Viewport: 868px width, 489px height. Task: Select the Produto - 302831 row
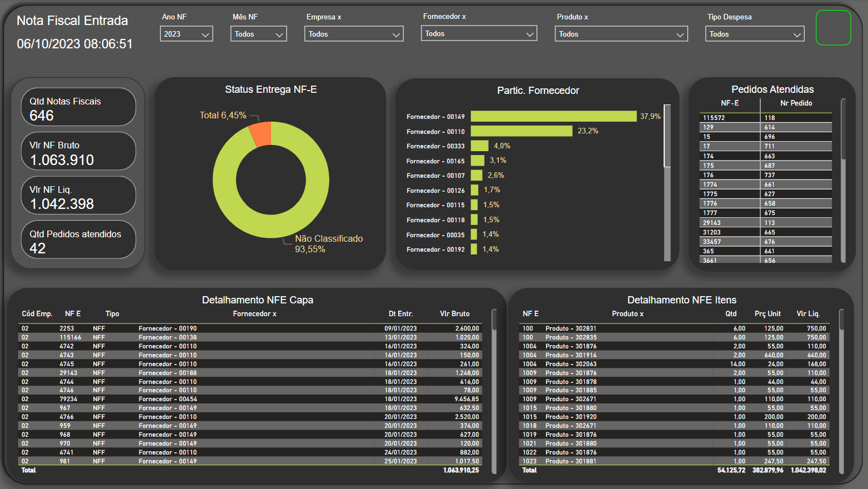pos(674,328)
